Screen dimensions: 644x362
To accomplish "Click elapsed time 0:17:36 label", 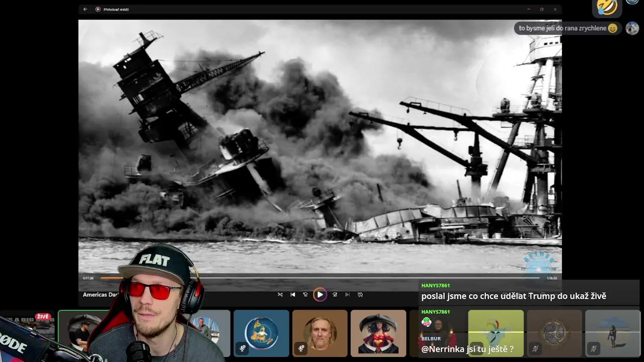I will tap(88, 278).
